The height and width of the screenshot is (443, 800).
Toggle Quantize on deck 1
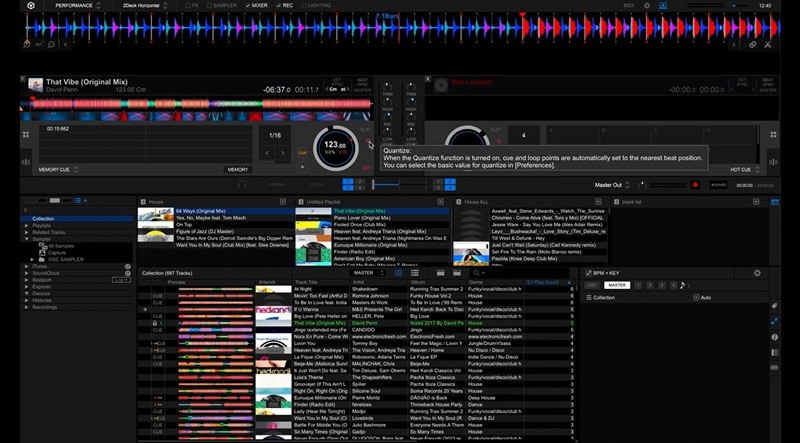click(369, 141)
